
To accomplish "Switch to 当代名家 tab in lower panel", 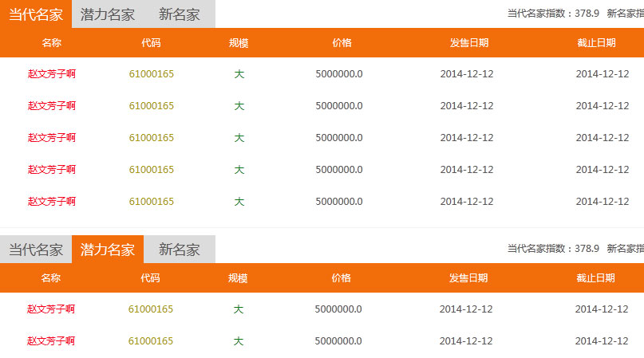I will click(36, 250).
